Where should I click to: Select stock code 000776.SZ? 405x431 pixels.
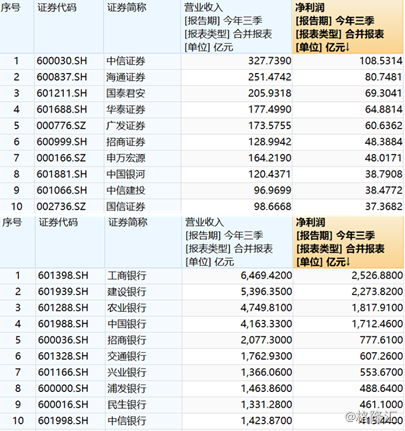[x=61, y=126]
